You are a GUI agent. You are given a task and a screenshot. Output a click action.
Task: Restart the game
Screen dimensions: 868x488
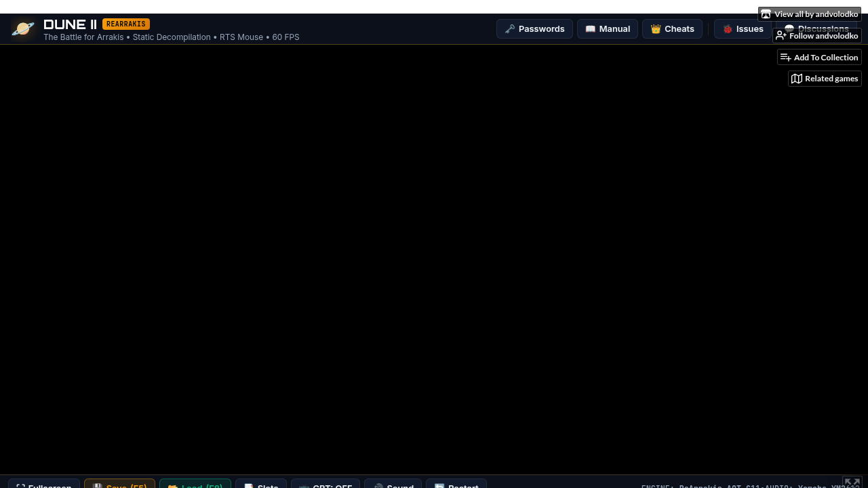tap(456, 484)
